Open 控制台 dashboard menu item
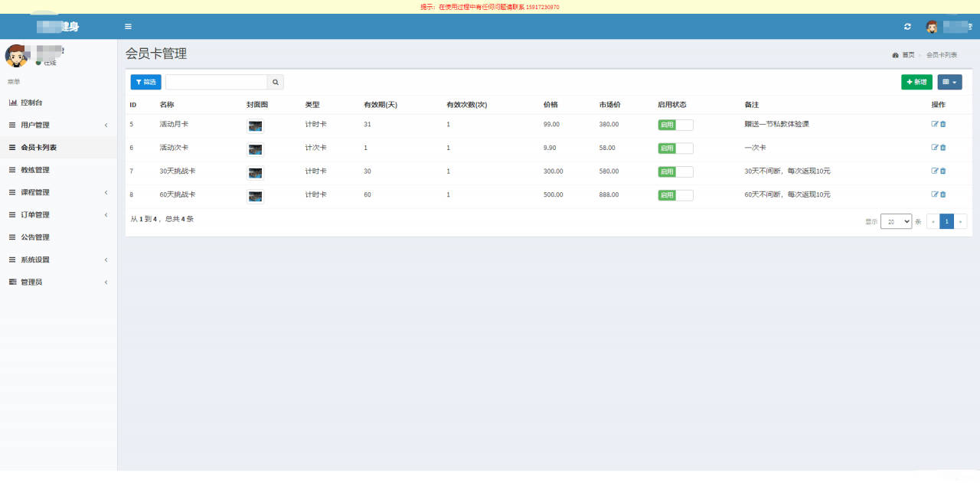The height and width of the screenshot is (483, 980). (x=58, y=103)
